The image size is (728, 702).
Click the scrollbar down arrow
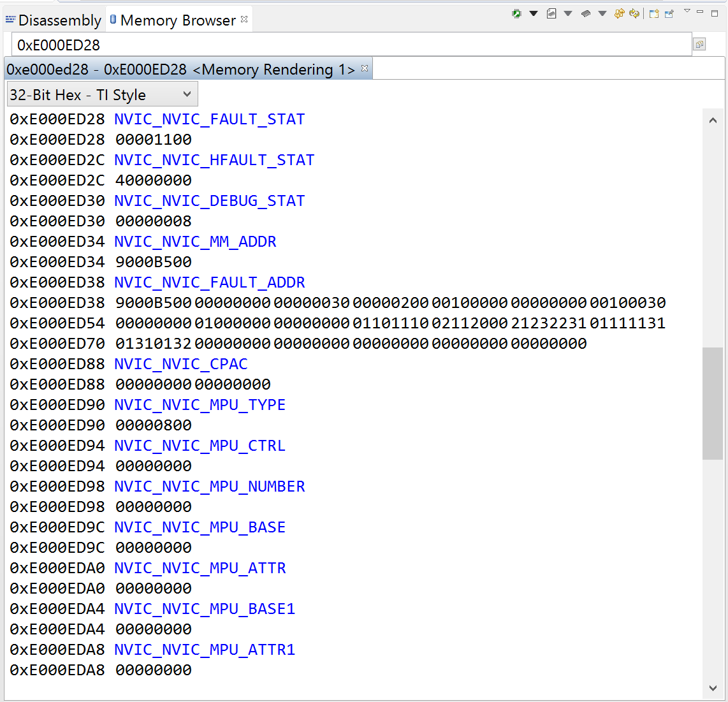[x=713, y=687]
